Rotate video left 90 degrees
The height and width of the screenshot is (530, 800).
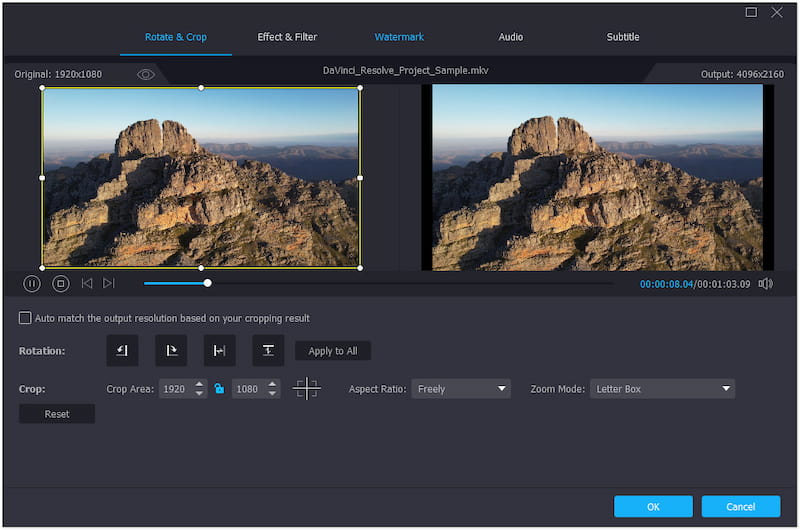click(122, 351)
